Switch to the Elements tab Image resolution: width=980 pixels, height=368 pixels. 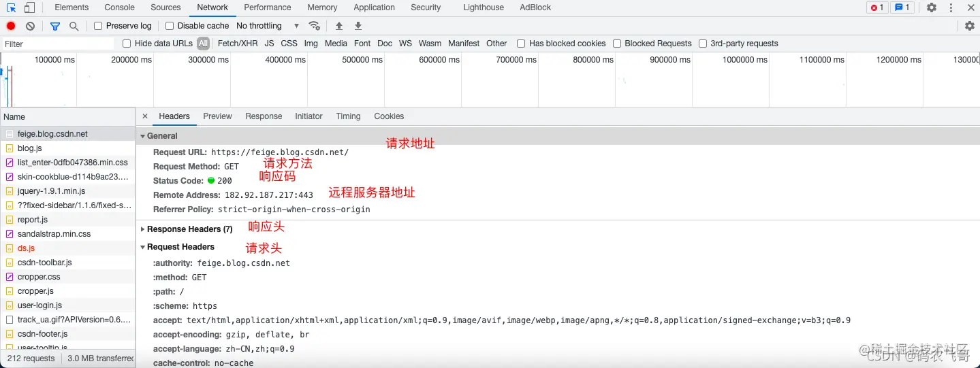[72, 7]
